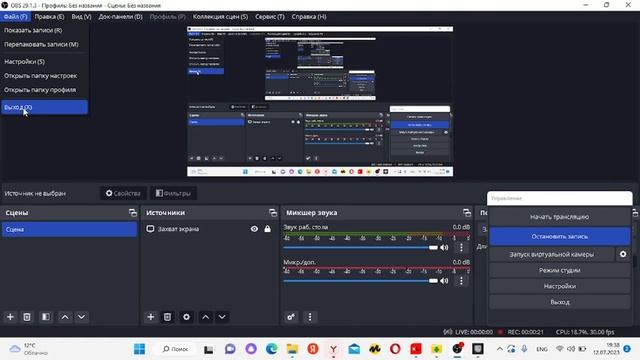This screenshot has height=360, width=640.
Task: Click the recording preview thumbnail
Action: [x=320, y=101]
